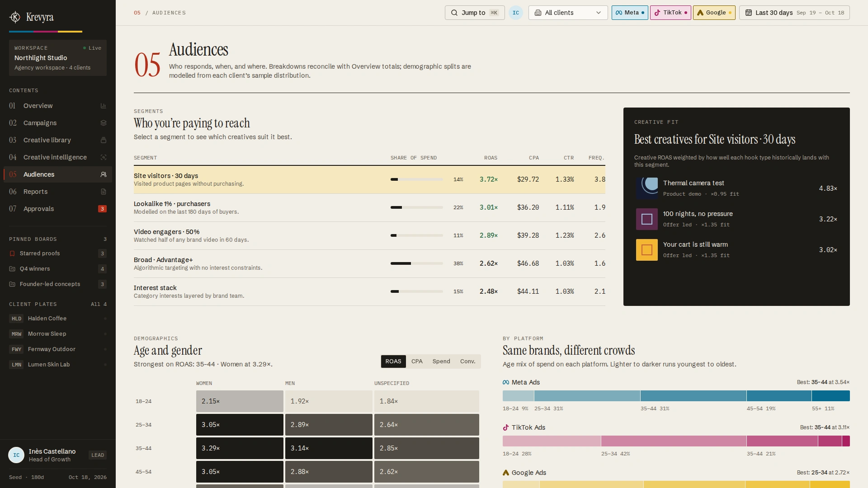
Task: Open the Last 30 days date picker
Action: coord(794,13)
